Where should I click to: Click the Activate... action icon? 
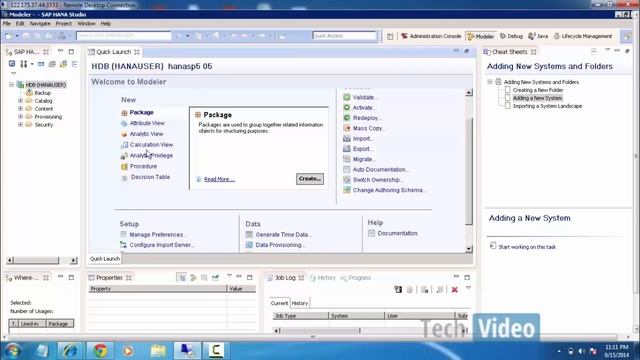(347, 108)
